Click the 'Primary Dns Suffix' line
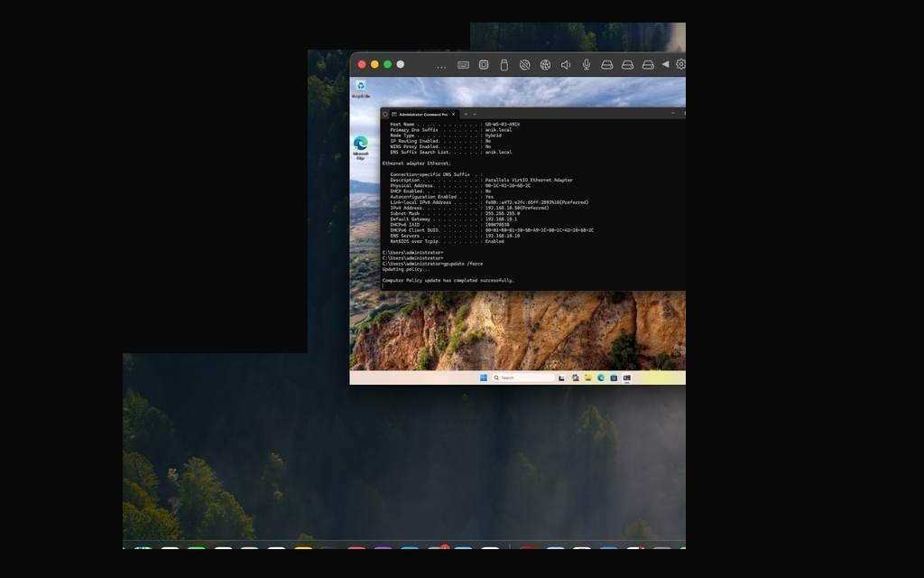Screen dimensions: 924x578 (451, 130)
